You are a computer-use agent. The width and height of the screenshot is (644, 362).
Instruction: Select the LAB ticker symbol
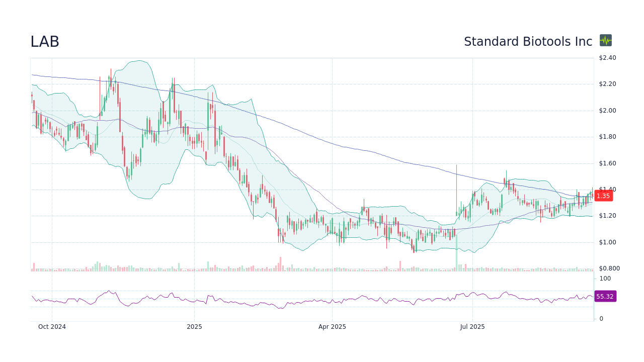(x=45, y=42)
